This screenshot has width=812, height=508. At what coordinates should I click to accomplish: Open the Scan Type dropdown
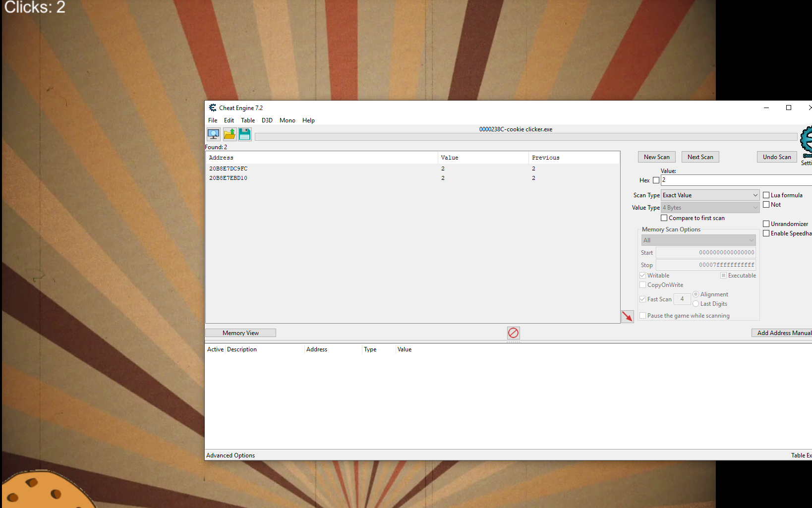tap(709, 195)
